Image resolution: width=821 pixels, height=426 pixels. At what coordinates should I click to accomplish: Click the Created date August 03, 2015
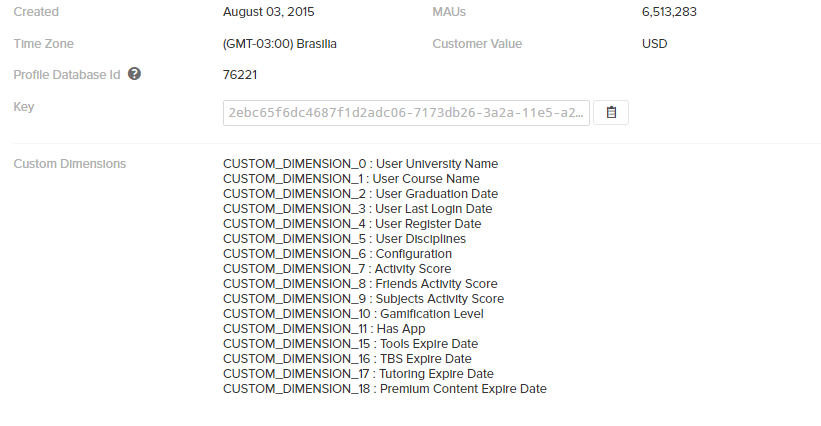point(269,12)
